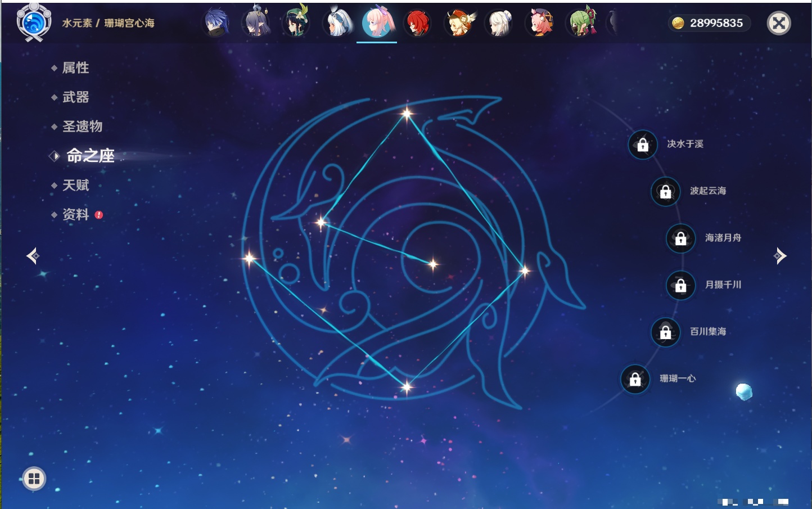Click the 珊瑚一心 constellation lock icon
This screenshot has height=509, width=812.
pos(635,379)
